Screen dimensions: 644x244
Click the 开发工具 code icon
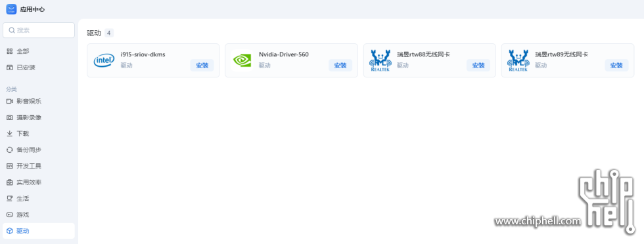10,166
